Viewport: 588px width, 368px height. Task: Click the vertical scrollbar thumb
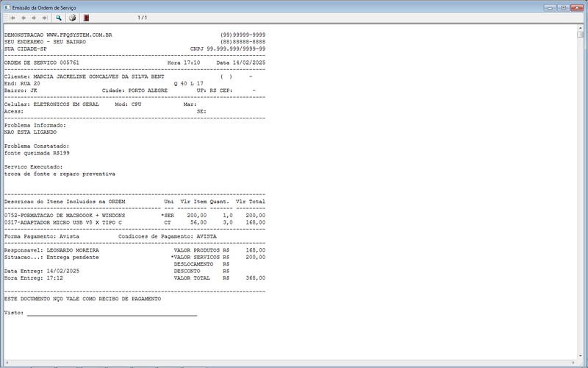click(581, 35)
